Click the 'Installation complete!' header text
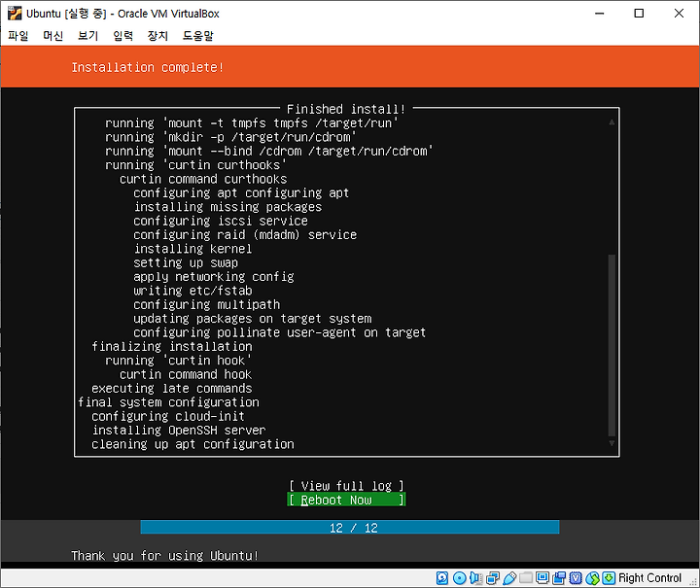 click(x=148, y=67)
